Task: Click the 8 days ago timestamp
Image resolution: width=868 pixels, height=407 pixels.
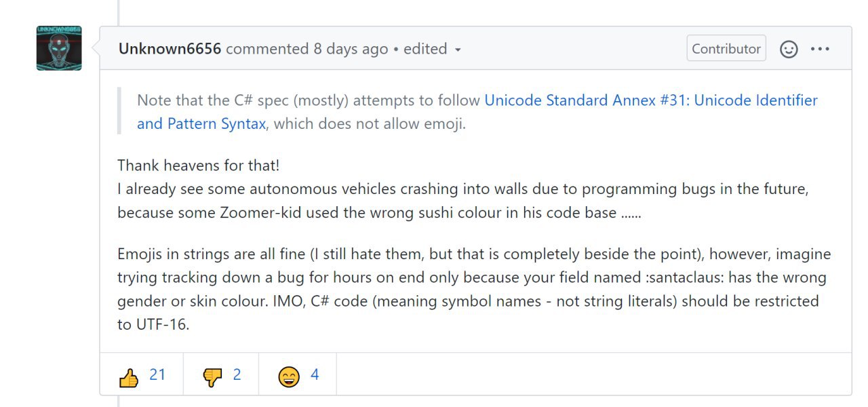Action: coord(351,49)
